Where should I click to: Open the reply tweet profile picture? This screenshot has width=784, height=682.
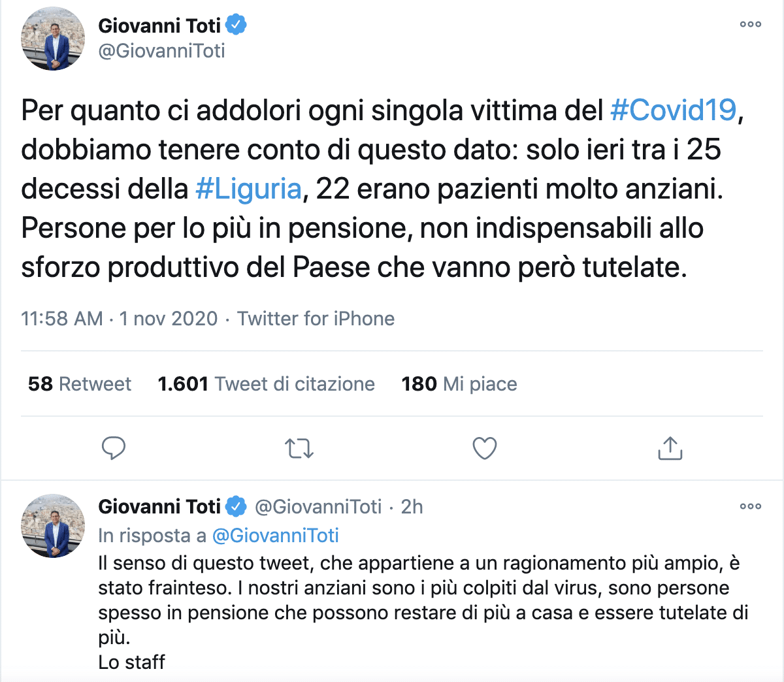pyautogui.click(x=53, y=526)
